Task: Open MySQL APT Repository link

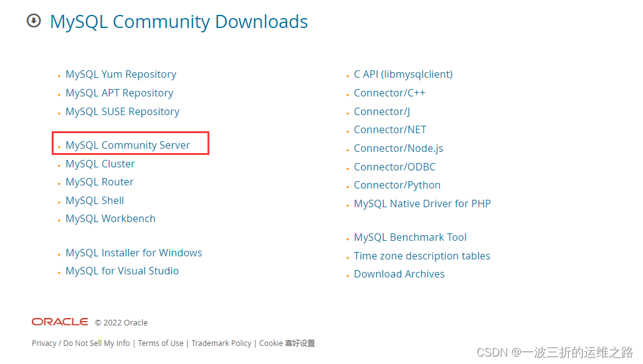Action: [120, 93]
